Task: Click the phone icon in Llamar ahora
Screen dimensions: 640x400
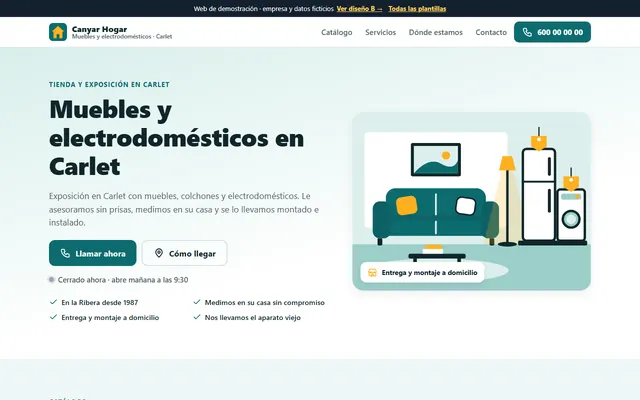Action: [65, 253]
